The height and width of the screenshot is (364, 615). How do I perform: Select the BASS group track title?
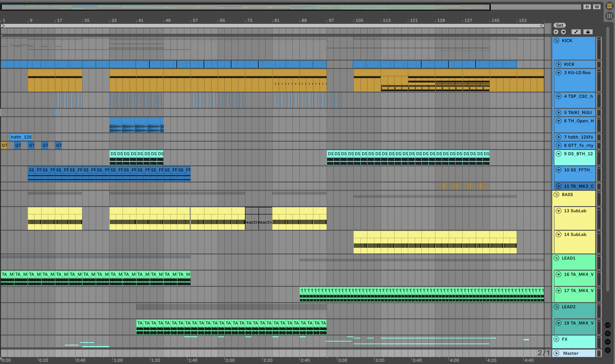567,194
